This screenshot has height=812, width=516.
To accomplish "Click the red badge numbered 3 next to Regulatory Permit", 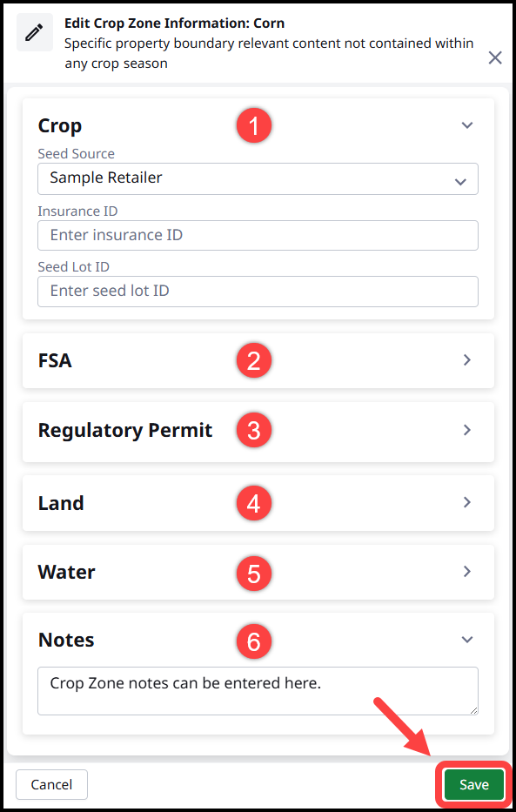I will [x=253, y=430].
